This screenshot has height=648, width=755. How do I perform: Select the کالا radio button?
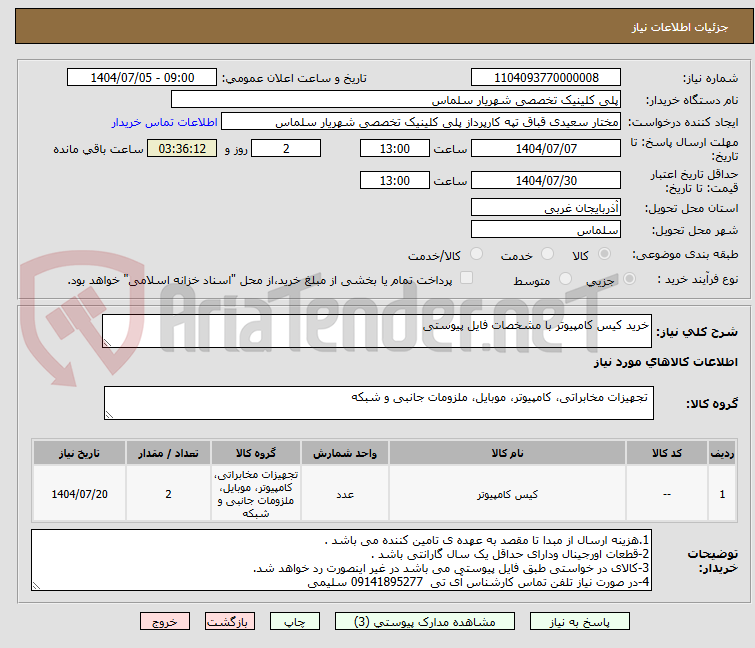click(x=604, y=254)
